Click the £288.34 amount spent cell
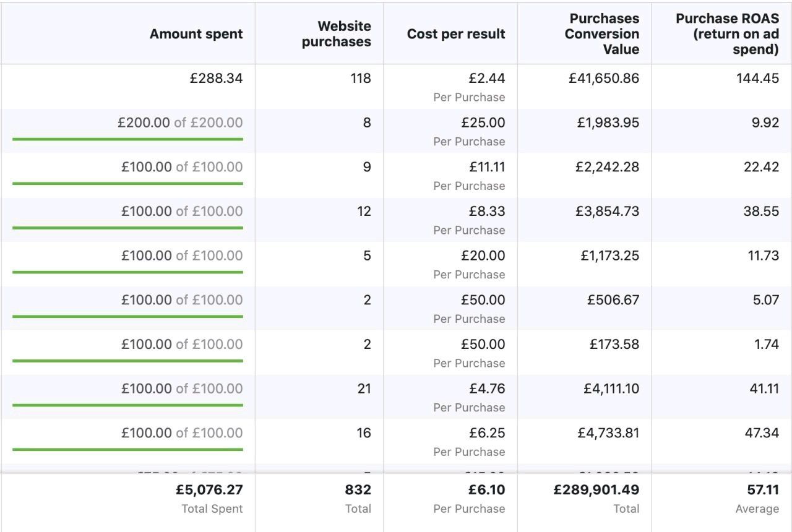Image resolution: width=792 pixels, height=532 pixels. click(x=216, y=79)
